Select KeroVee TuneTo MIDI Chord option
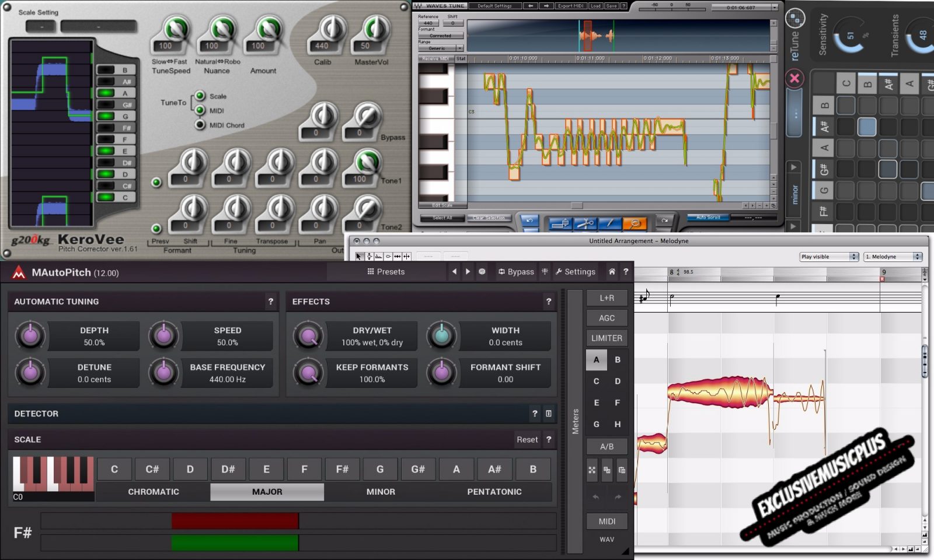Screen dimensions: 934x560 point(200,125)
